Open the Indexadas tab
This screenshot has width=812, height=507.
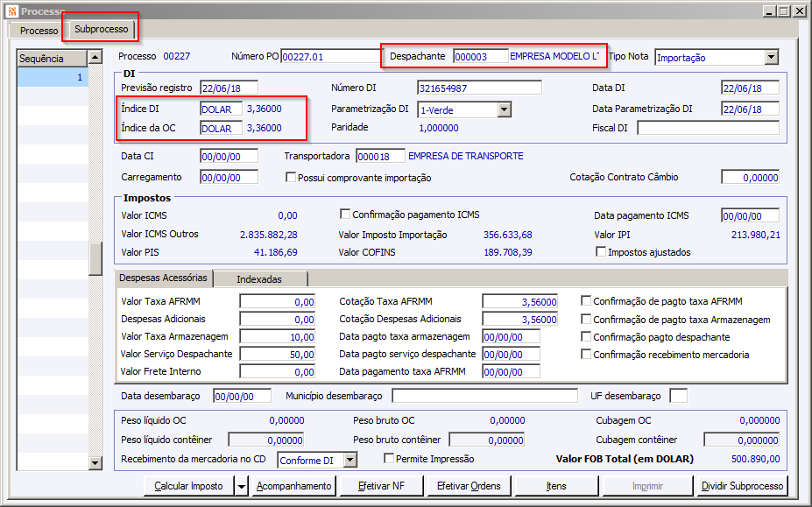(260, 279)
